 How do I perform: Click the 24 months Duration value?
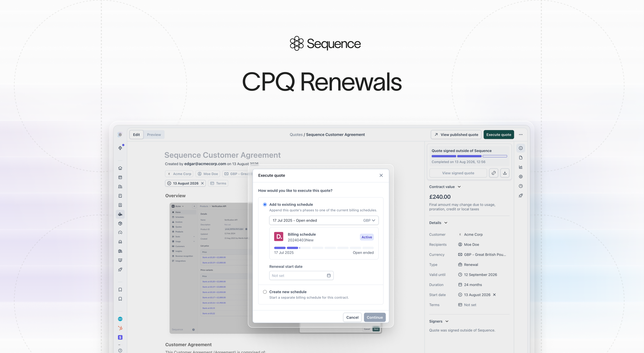pyautogui.click(x=473, y=285)
